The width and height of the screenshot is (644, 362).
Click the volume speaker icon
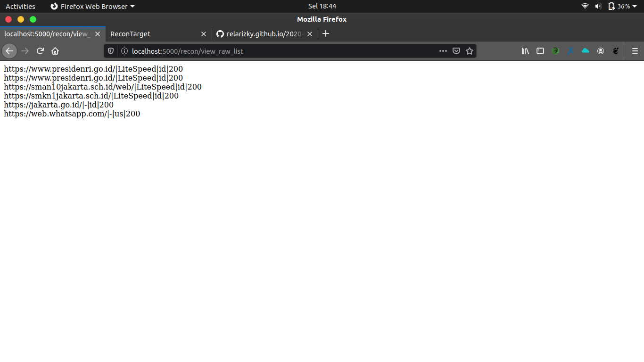[x=598, y=6]
